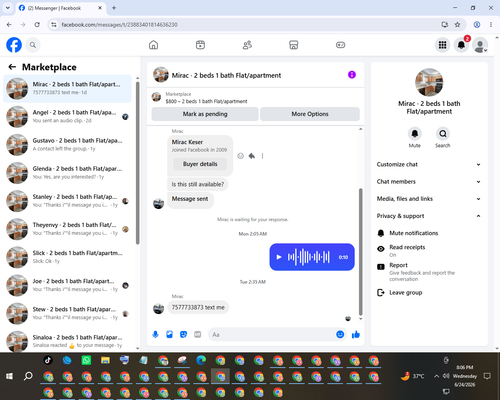This screenshot has height=400, width=500.
Task: Choose a sticker icon in composer
Action: 183,334
